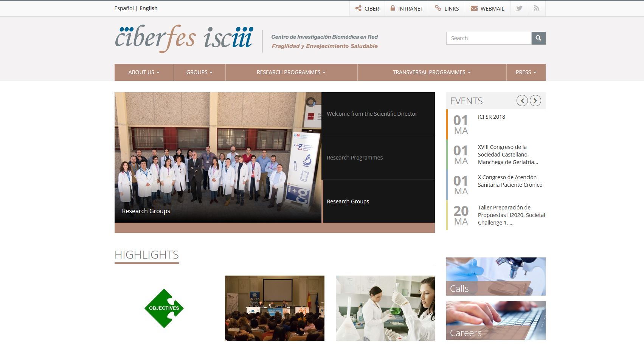Expand the About Us dropdown menu
The height and width of the screenshot is (344, 644).
point(144,72)
